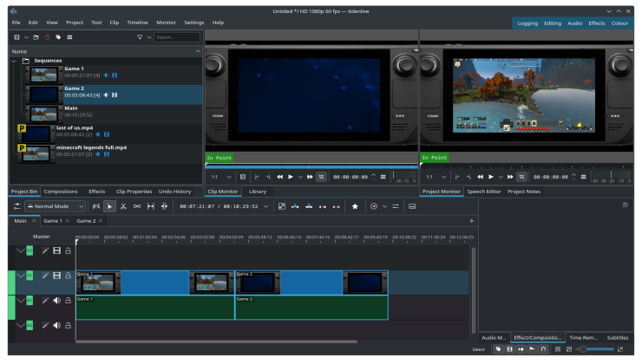Select the minecraft legends full.mp4 clip

pyautogui.click(x=91, y=147)
